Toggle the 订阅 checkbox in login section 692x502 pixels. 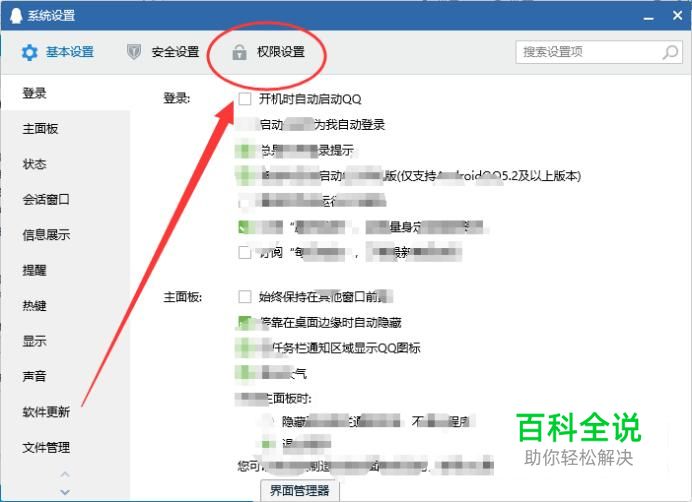tap(244, 252)
